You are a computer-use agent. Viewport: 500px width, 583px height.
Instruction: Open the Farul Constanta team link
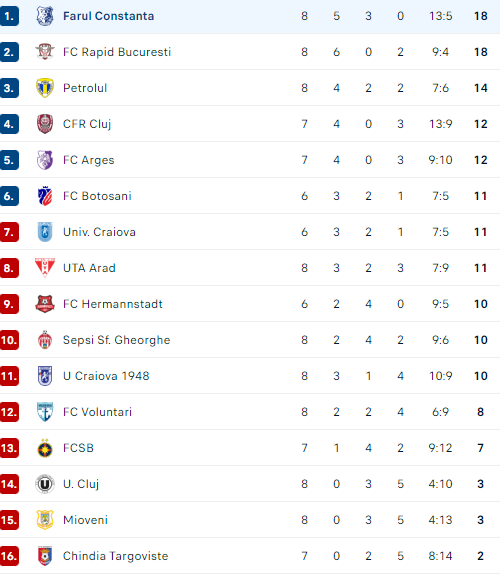pos(109,16)
